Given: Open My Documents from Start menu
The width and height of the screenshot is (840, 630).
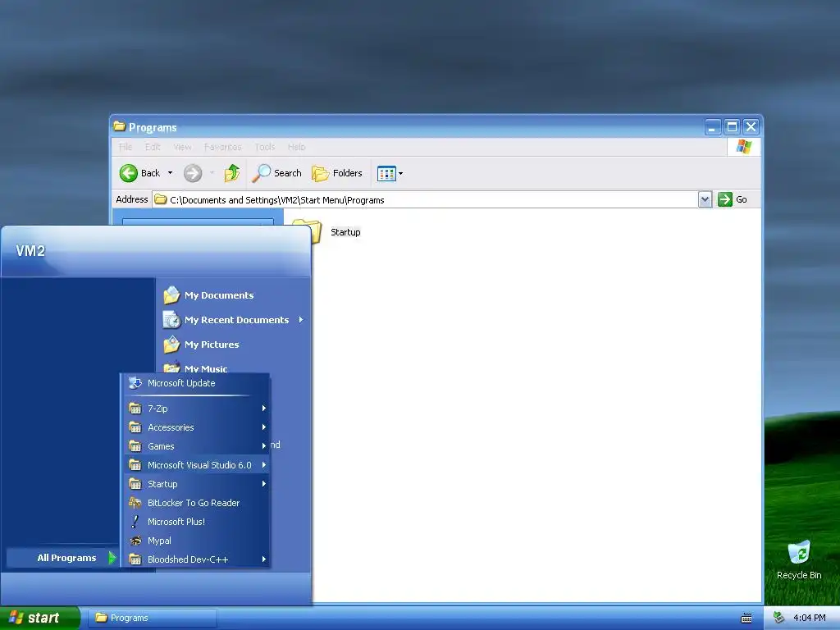Looking at the screenshot, I should [x=233, y=295].
